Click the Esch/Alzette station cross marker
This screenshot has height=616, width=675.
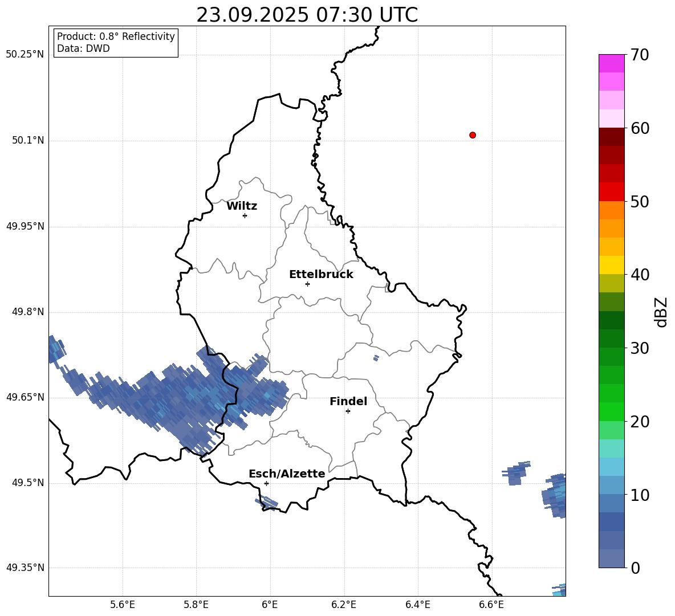(x=266, y=483)
